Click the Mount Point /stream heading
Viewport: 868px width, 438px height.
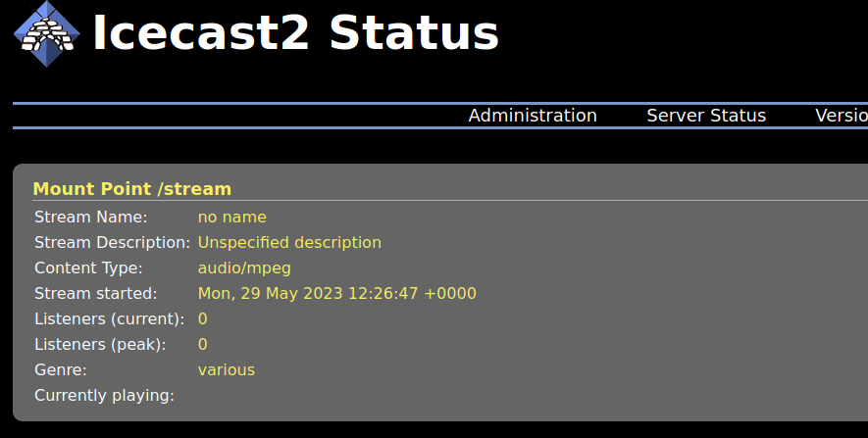132,189
